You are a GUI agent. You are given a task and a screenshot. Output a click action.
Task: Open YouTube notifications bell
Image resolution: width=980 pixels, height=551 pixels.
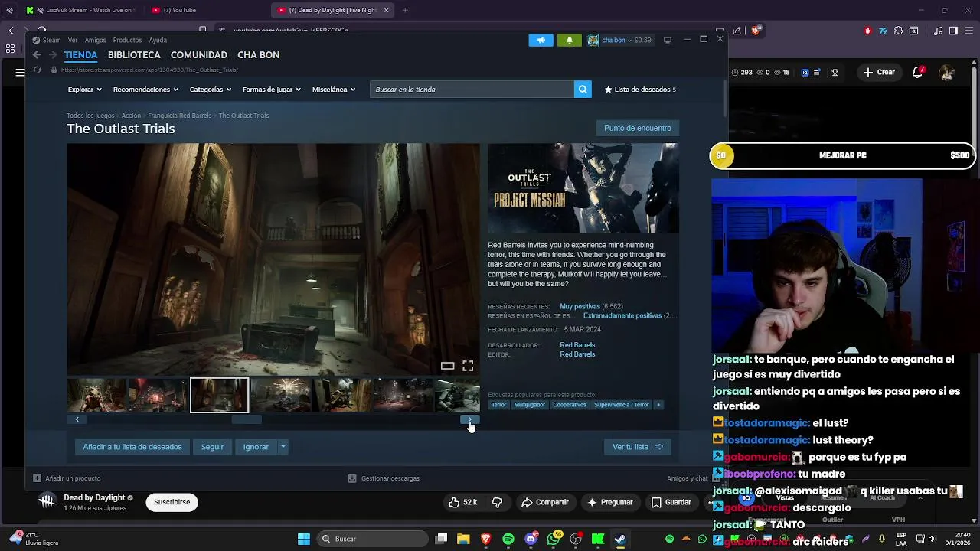(x=918, y=72)
